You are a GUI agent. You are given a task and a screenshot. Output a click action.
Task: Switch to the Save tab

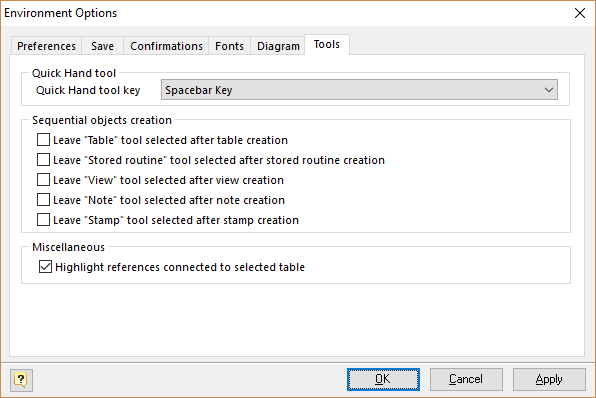click(102, 46)
